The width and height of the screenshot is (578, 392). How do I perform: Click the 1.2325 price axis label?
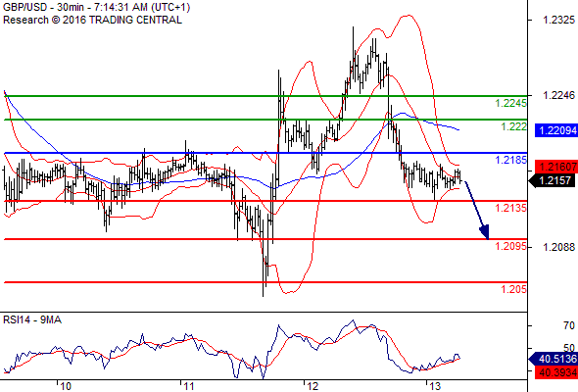tap(558, 20)
